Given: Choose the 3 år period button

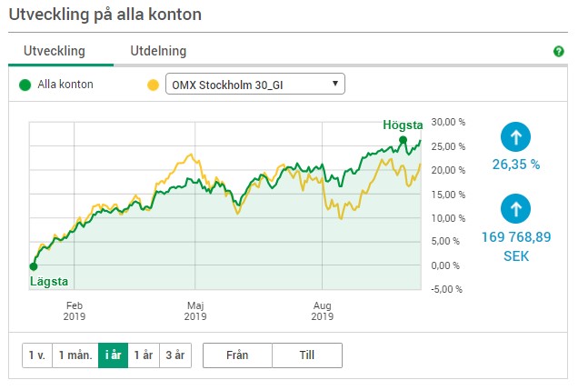Looking at the screenshot, I should click(175, 355).
